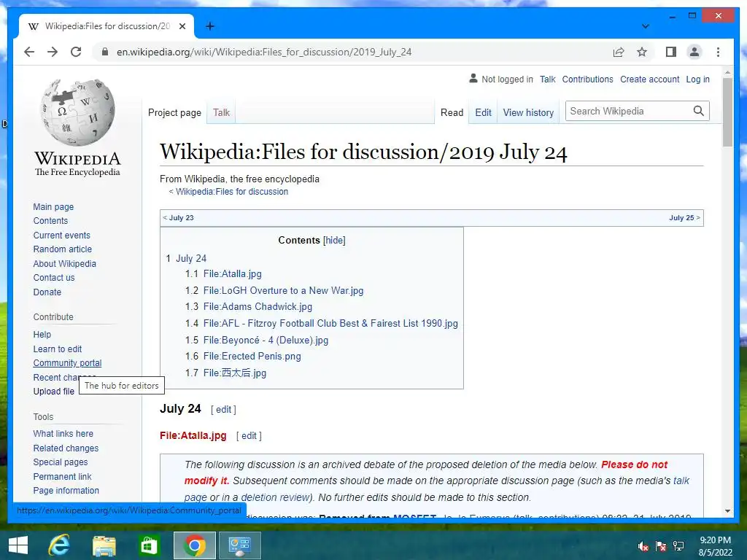
Task: Jump to File:LoGH Overture to a New War.jpg
Action: (x=283, y=290)
